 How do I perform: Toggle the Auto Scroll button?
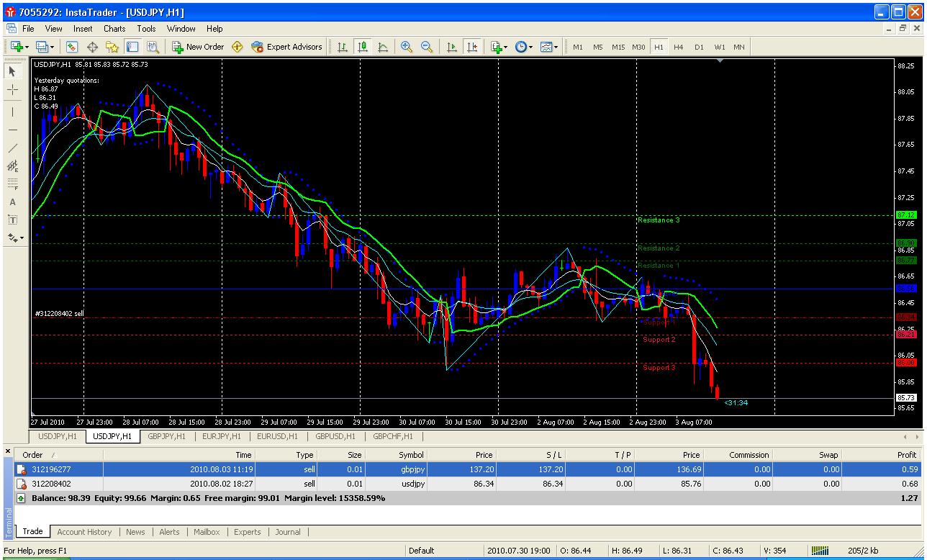click(x=452, y=47)
